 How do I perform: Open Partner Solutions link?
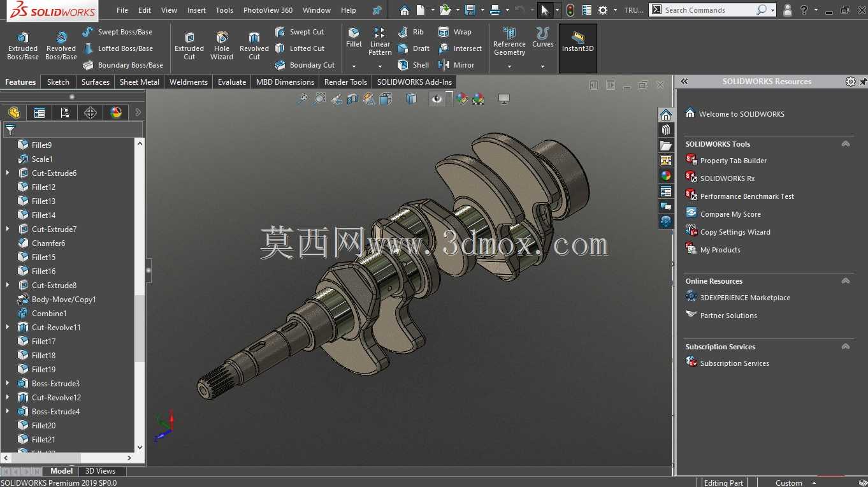point(721,316)
